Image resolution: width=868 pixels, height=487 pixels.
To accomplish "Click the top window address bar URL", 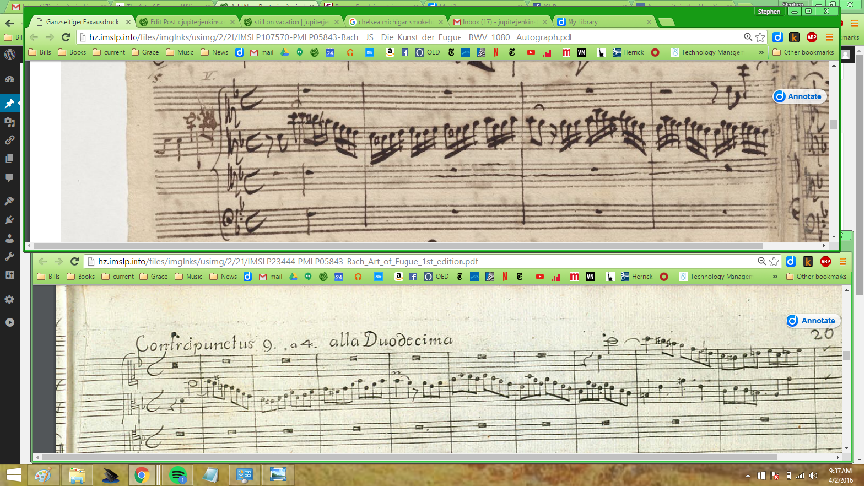I will pyautogui.click(x=331, y=37).
